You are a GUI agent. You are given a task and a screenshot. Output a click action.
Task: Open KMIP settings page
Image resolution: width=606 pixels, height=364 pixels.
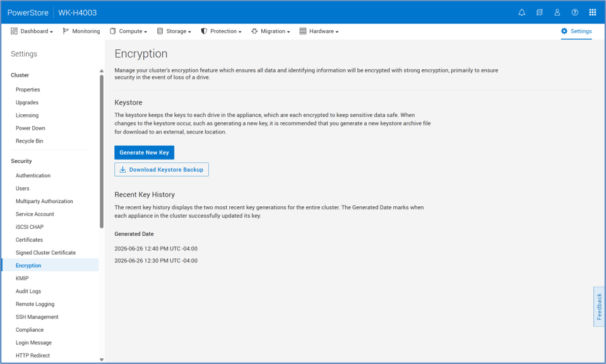pos(22,278)
